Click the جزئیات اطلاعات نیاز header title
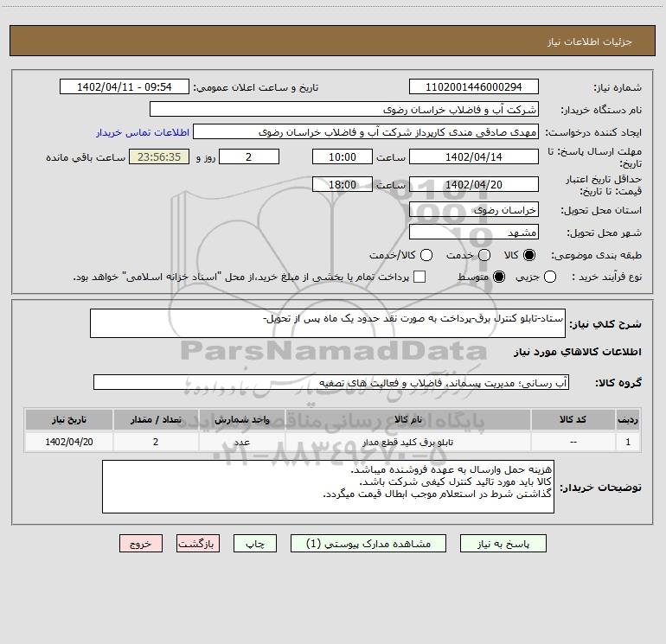The image size is (666, 644). (x=590, y=41)
